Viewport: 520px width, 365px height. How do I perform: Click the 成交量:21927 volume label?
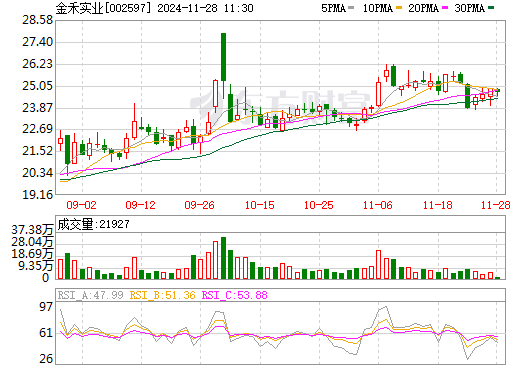(93, 224)
